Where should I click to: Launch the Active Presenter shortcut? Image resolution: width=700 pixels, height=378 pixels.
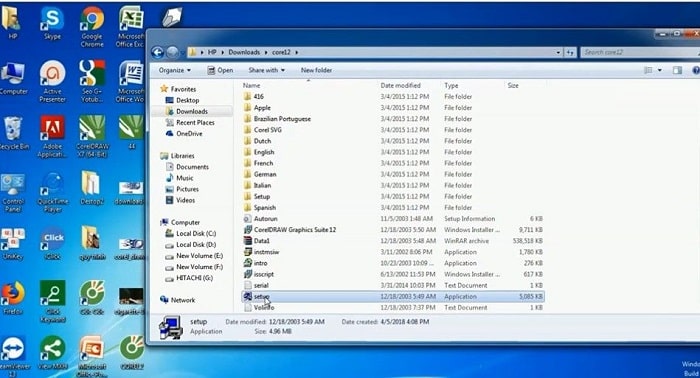52,82
